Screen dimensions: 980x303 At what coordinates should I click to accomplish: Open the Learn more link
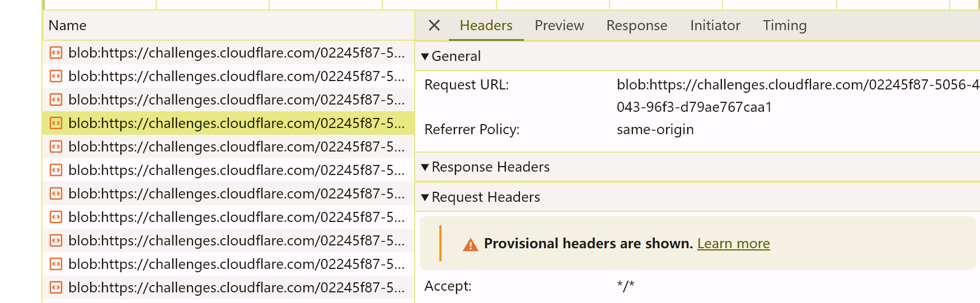tap(733, 244)
